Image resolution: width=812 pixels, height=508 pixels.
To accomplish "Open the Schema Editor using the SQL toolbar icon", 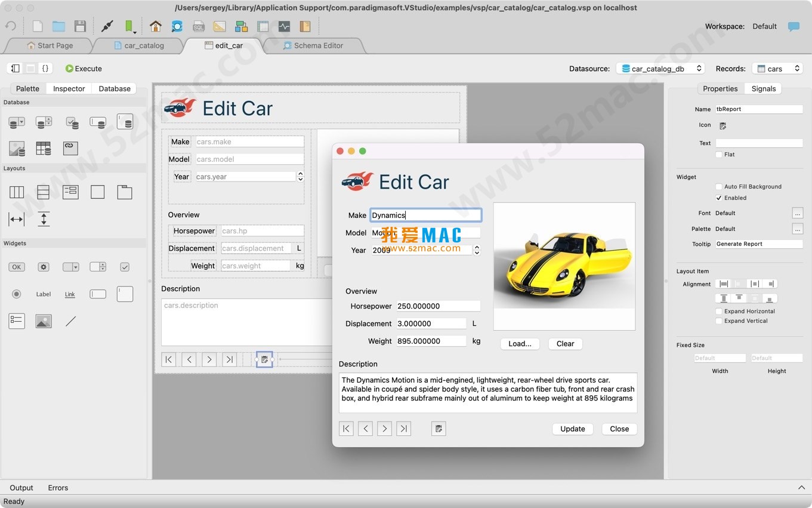I will pos(198,26).
